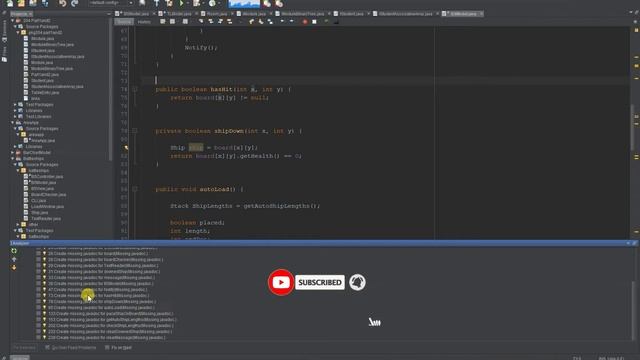Click the BSController.java file icon in the tree
This screenshot has height=360, width=640.
[27, 176]
